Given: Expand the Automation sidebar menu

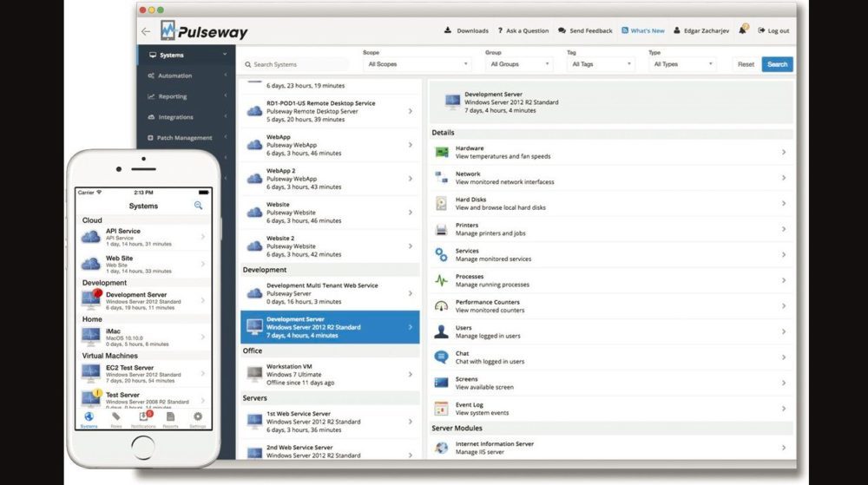Looking at the screenshot, I should [x=186, y=75].
